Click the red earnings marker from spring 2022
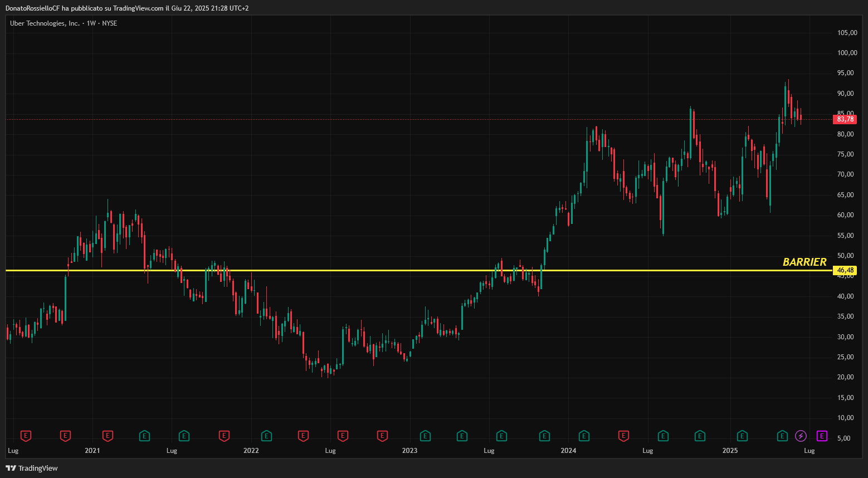Image resolution: width=868 pixels, height=478 pixels. pos(303,436)
